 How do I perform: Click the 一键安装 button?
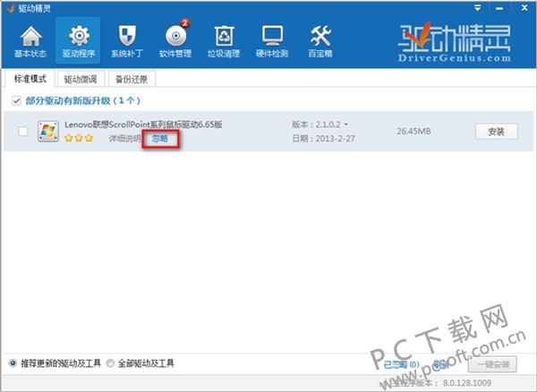pos(492,364)
